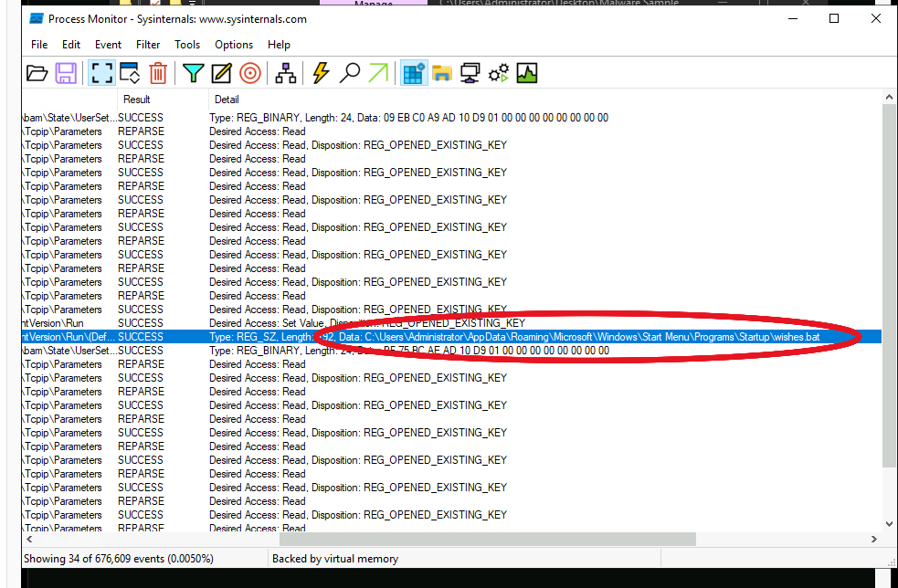Show the Process Tree
898x588 pixels.
286,74
